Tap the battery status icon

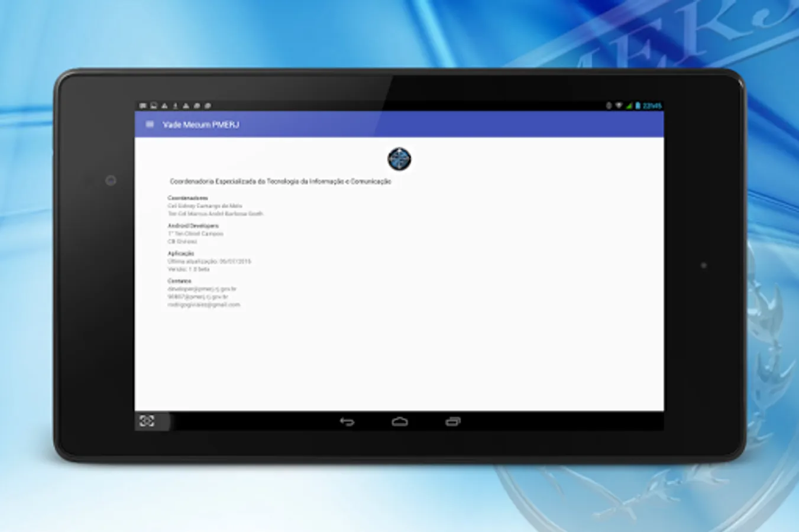coord(638,106)
